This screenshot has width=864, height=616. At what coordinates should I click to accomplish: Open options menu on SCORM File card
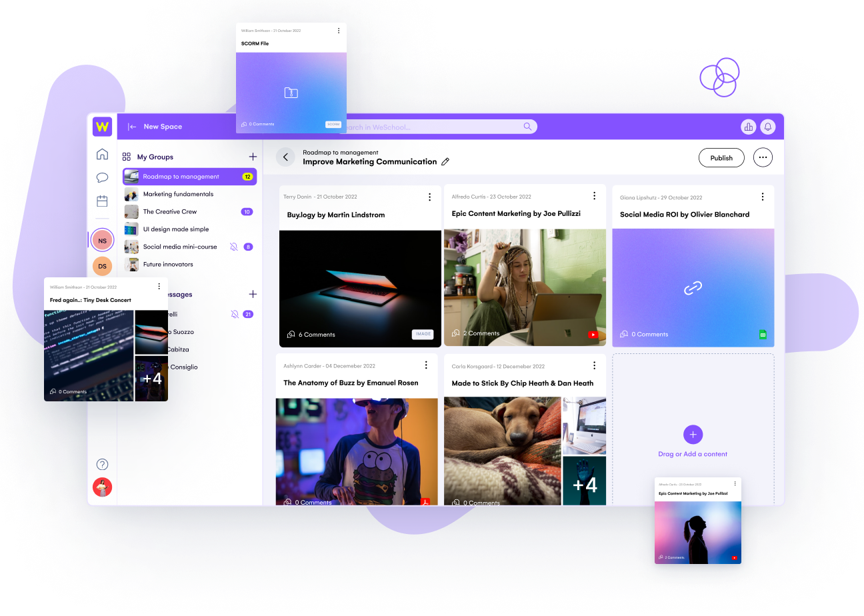click(x=339, y=31)
